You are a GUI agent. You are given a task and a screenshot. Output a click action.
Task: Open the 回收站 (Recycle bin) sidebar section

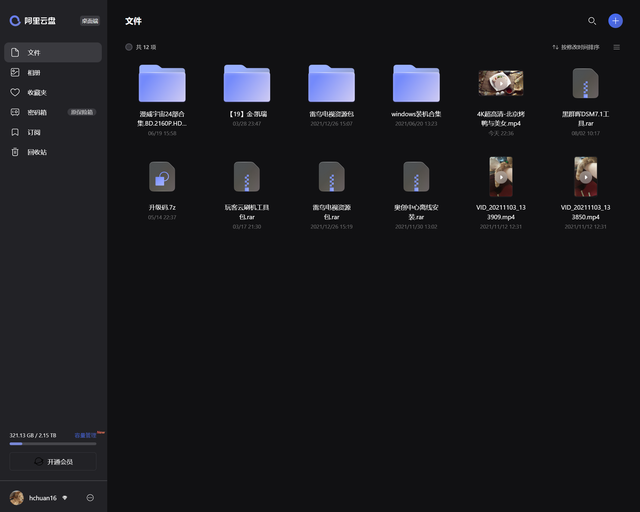[x=53, y=152]
